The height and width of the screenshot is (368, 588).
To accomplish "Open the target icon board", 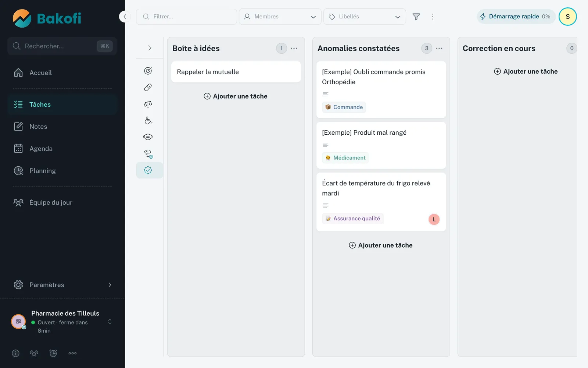I will click(148, 71).
